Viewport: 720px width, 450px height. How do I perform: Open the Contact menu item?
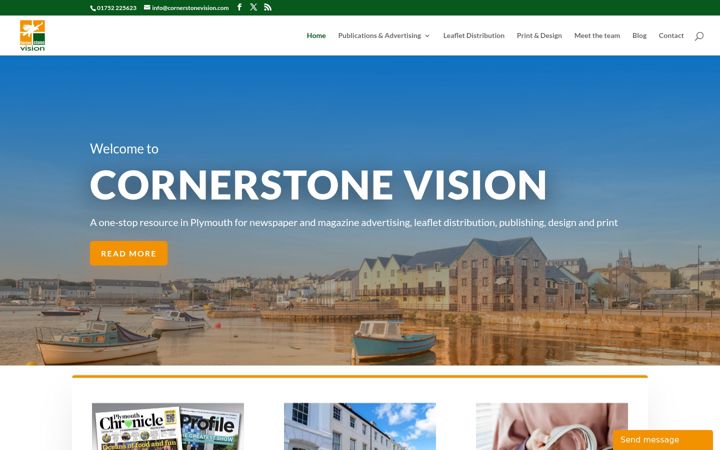point(671,35)
